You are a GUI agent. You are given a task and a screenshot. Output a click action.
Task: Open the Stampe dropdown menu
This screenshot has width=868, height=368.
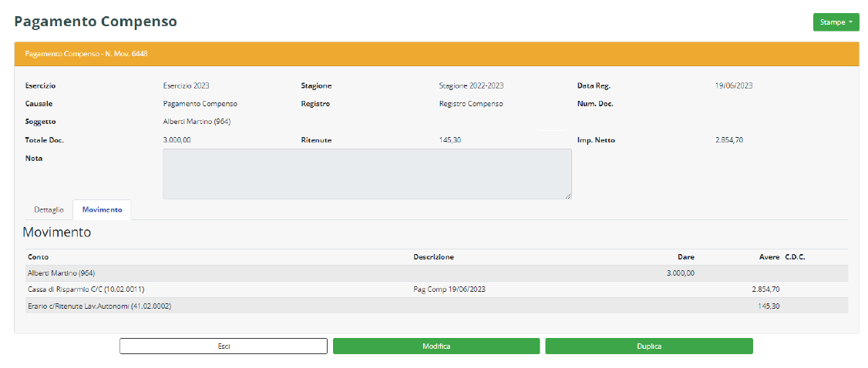tap(836, 22)
